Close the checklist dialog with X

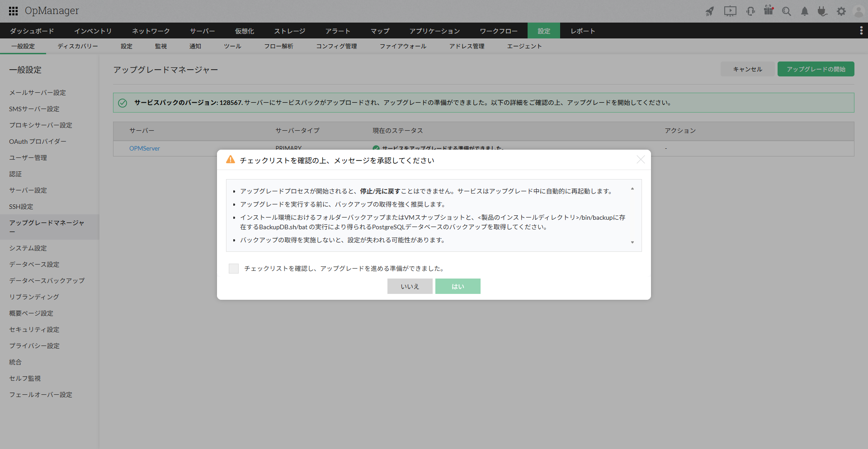[641, 160]
